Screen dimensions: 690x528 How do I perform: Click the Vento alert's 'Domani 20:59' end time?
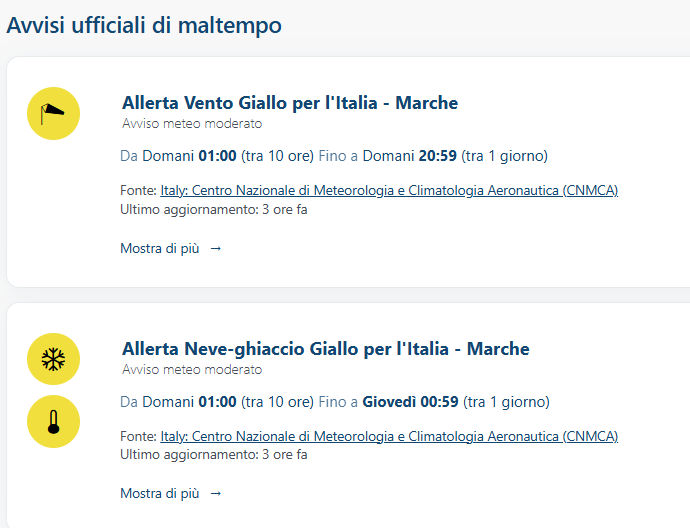click(410, 156)
